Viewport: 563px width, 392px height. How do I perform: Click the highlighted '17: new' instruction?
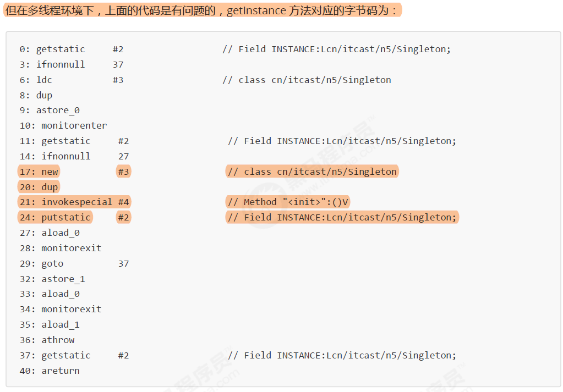[x=39, y=172]
